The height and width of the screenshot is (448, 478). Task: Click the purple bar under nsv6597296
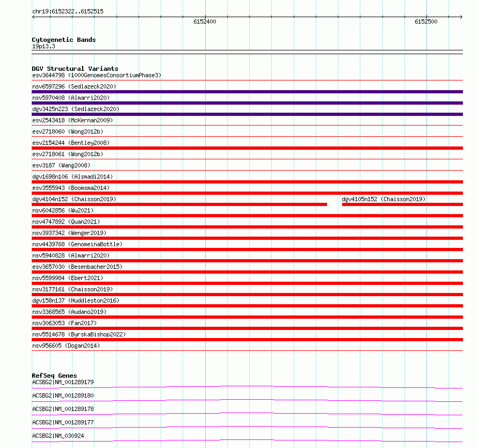click(247, 92)
